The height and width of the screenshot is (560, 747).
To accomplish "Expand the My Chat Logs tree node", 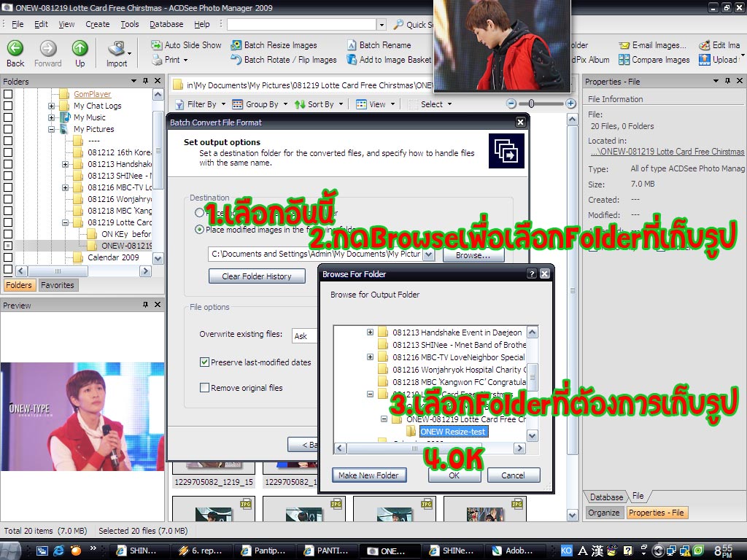I will pyautogui.click(x=52, y=106).
